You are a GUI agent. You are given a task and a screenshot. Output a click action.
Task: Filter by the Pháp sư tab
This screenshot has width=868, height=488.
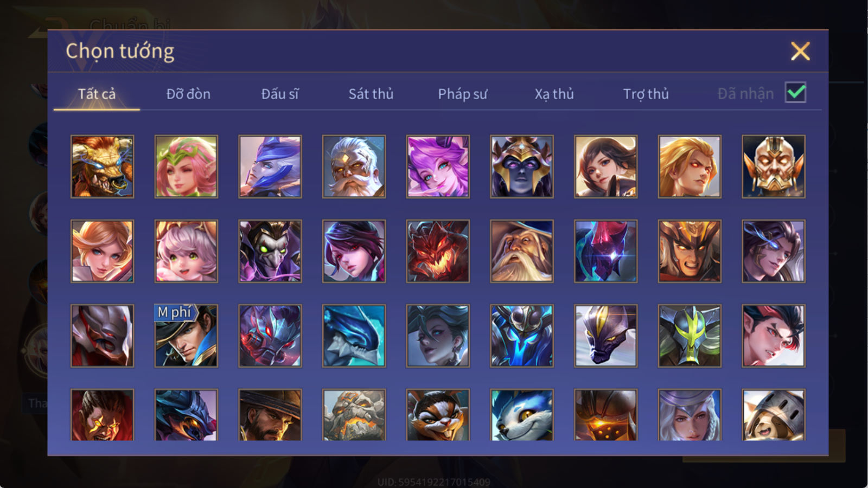coord(463,94)
